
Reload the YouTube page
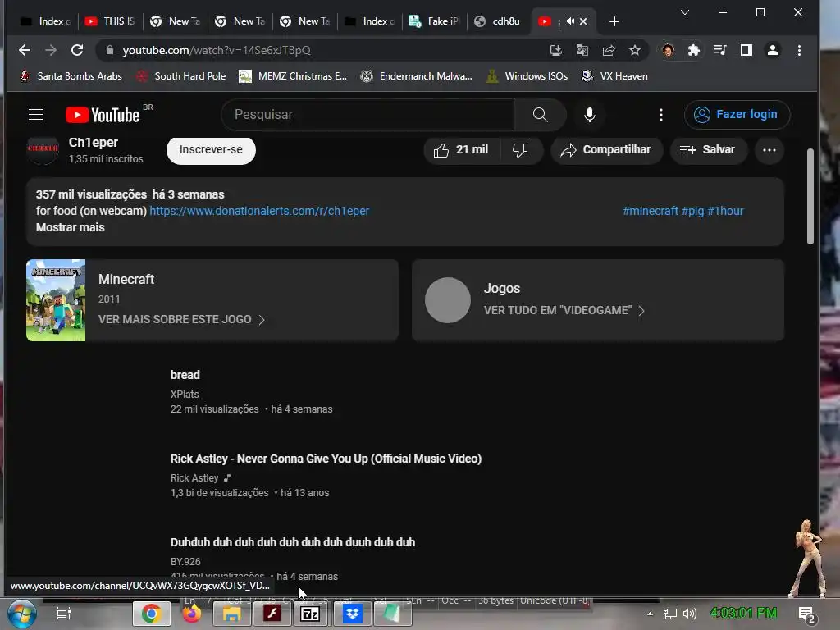pos(77,50)
